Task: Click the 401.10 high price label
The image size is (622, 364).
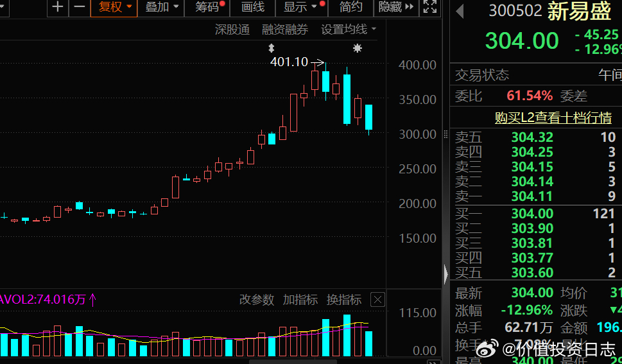Action: pos(289,62)
